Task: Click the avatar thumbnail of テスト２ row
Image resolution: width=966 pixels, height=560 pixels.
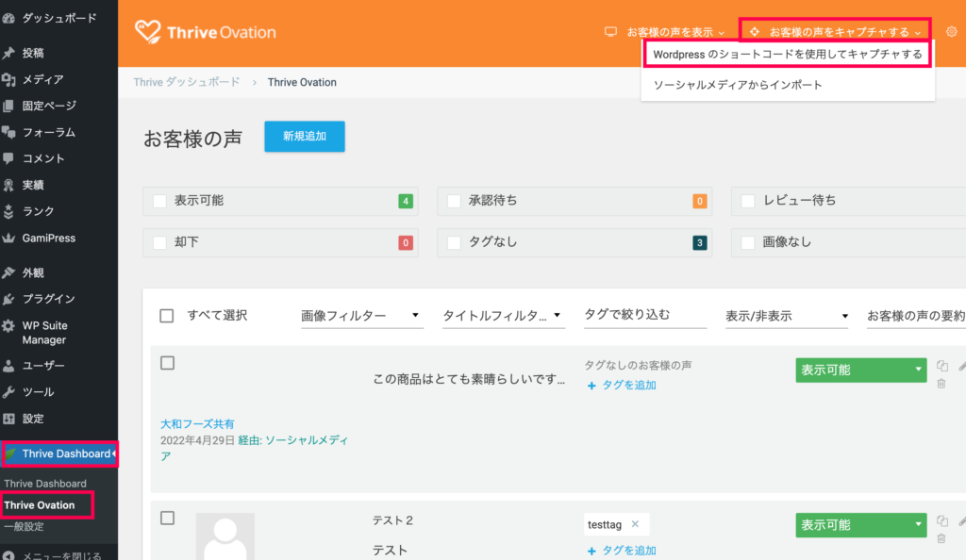Action: (x=225, y=536)
